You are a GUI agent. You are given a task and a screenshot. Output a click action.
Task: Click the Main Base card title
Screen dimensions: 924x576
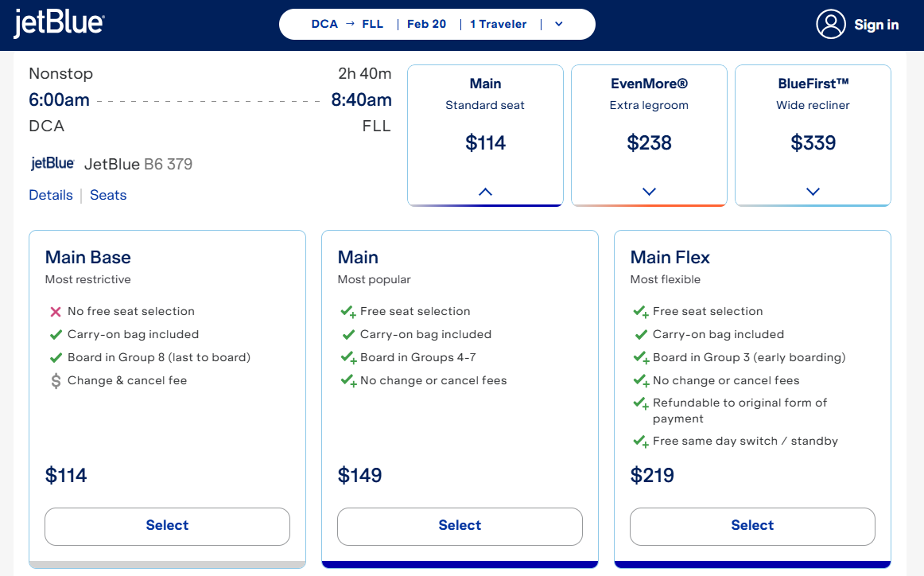(87, 257)
